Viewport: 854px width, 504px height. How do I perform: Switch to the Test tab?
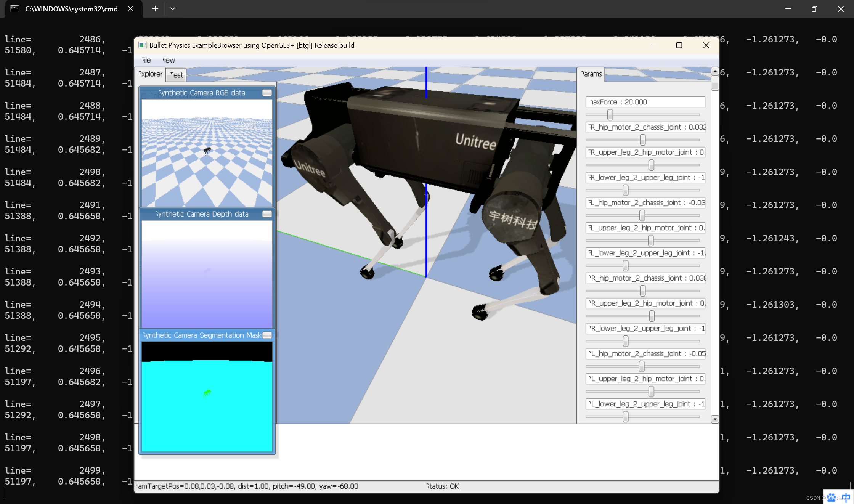[x=177, y=75]
